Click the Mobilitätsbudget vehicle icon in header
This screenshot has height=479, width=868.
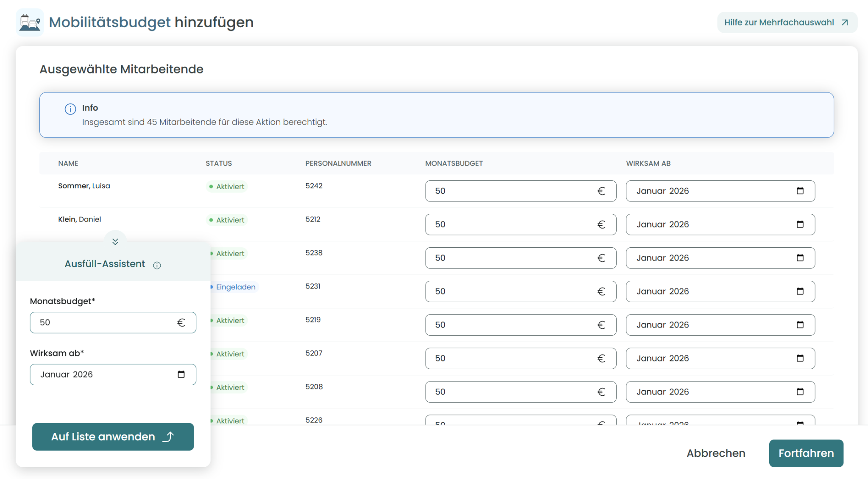(x=30, y=22)
